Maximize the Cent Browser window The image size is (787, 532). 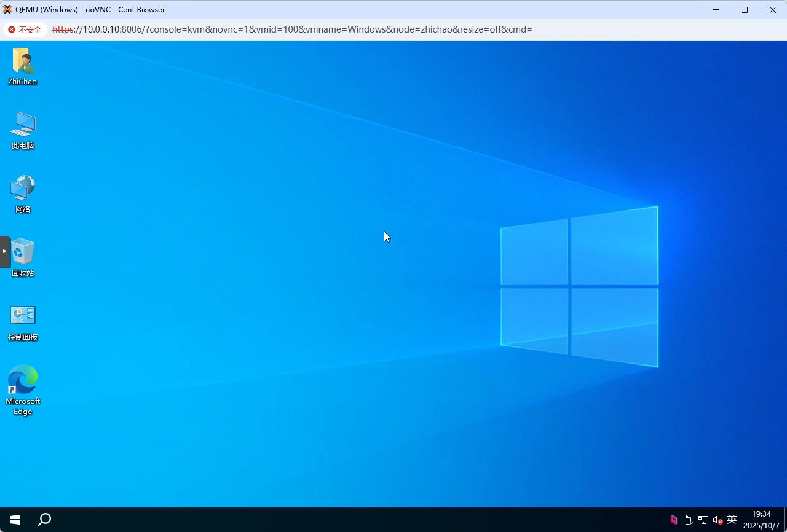[744, 10]
